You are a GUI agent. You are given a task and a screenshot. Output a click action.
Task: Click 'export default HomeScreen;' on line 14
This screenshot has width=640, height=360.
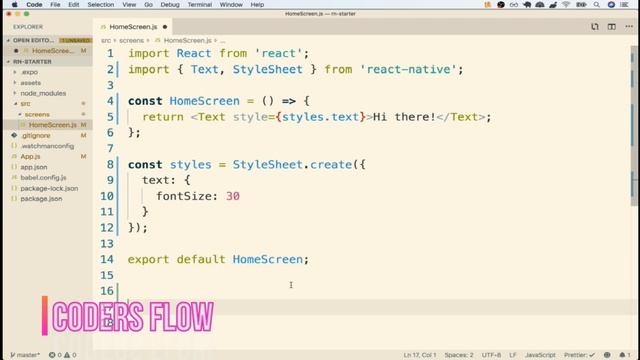click(x=218, y=260)
